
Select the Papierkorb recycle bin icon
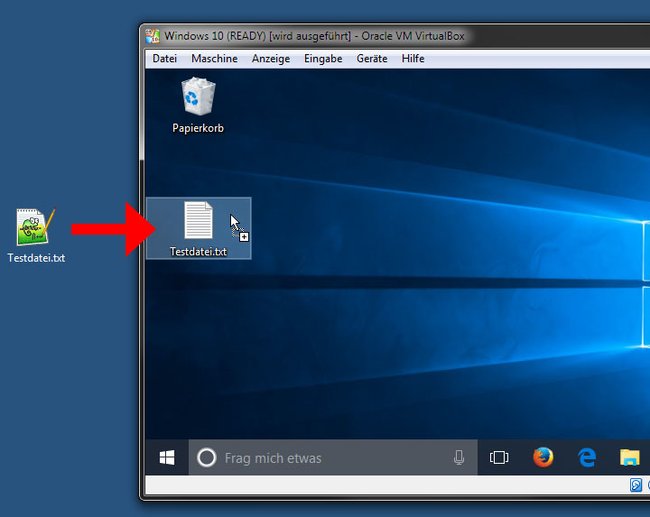tap(198, 105)
